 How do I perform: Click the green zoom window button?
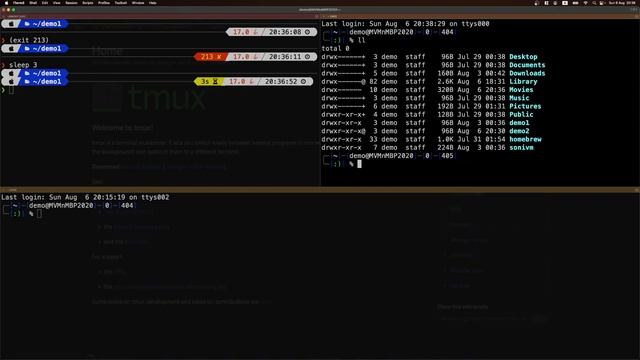(13, 9)
